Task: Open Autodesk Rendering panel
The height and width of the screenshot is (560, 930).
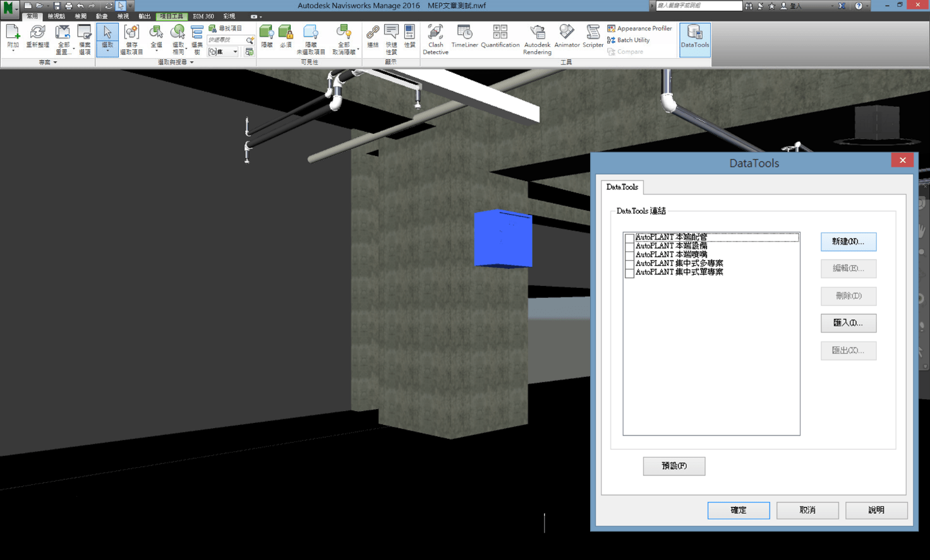Action: [537, 40]
